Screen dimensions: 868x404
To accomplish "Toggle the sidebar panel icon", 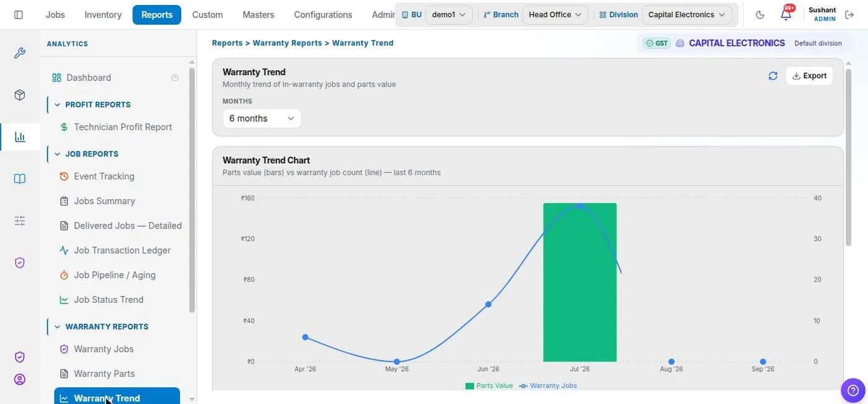I will pos(19,14).
